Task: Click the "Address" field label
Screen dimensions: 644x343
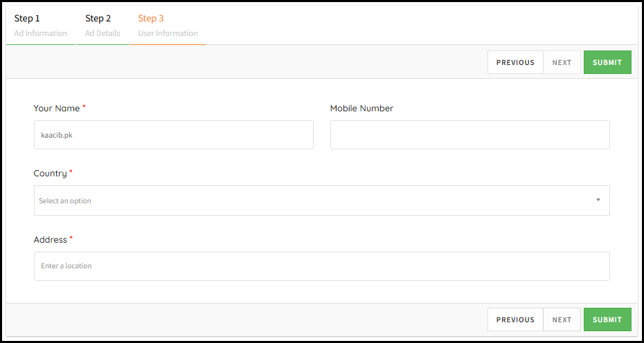Action: point(51,240)
